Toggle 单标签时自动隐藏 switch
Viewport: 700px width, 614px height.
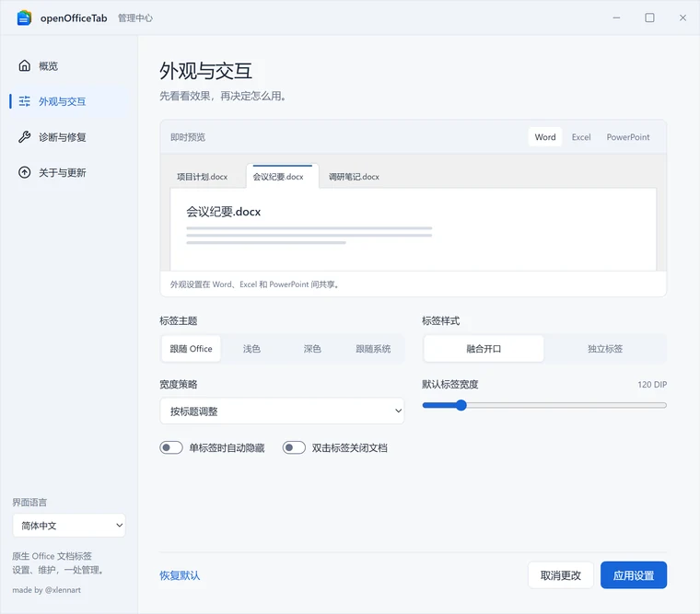point(171,447)
